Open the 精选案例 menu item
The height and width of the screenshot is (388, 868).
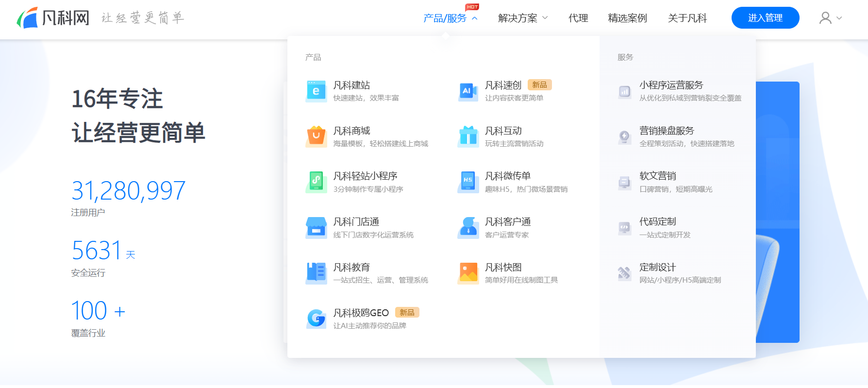tap(627, 18)
